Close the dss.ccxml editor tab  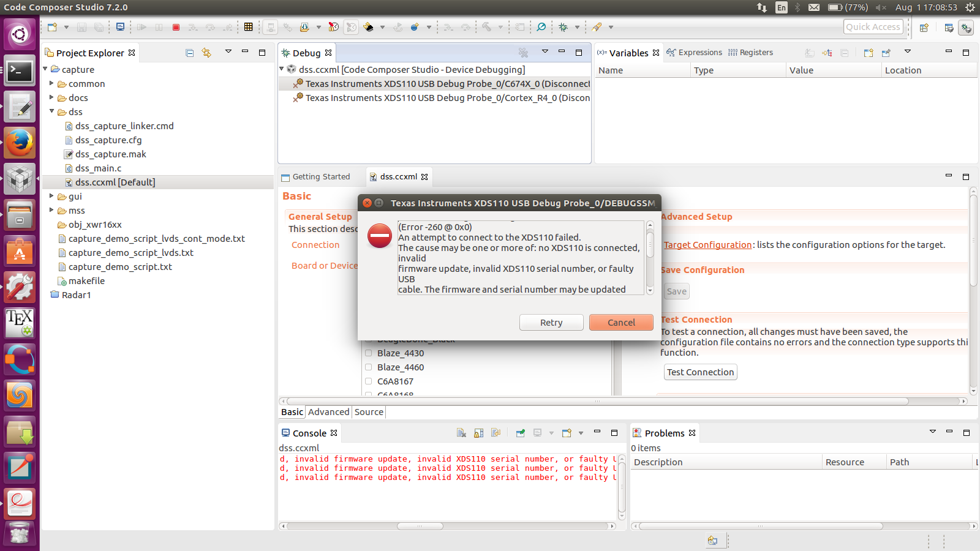(424, 177)
